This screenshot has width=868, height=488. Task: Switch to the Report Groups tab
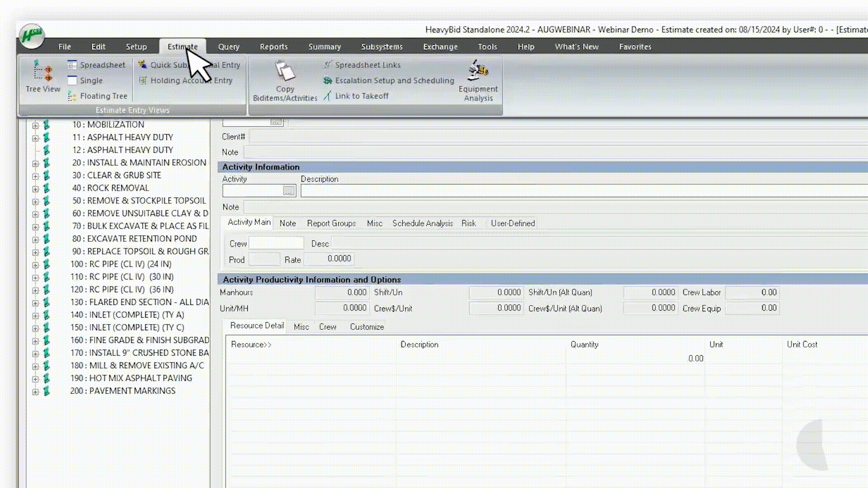[331, 223]
